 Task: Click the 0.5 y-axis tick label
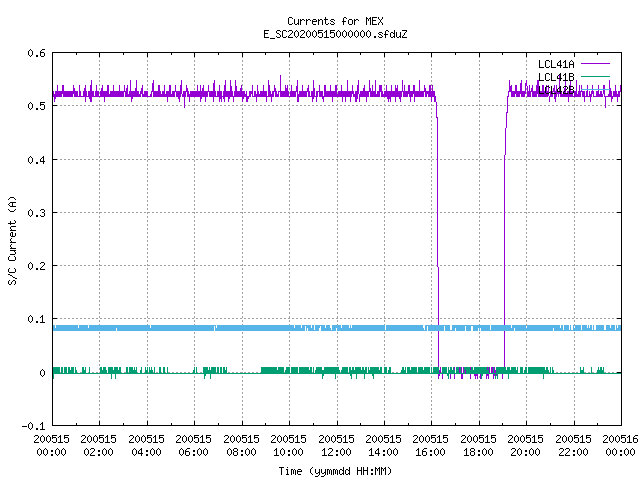click(x=36, y=106)
